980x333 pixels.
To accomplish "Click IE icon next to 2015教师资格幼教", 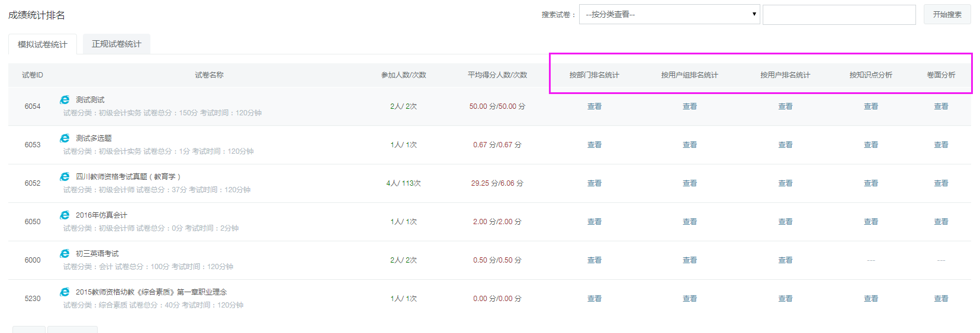I will tap(65, 292).
